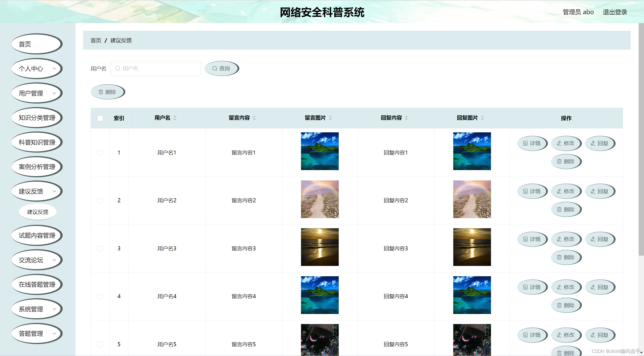
Task: Open 详情 for 用户名1 row
Action: point(532,143)
